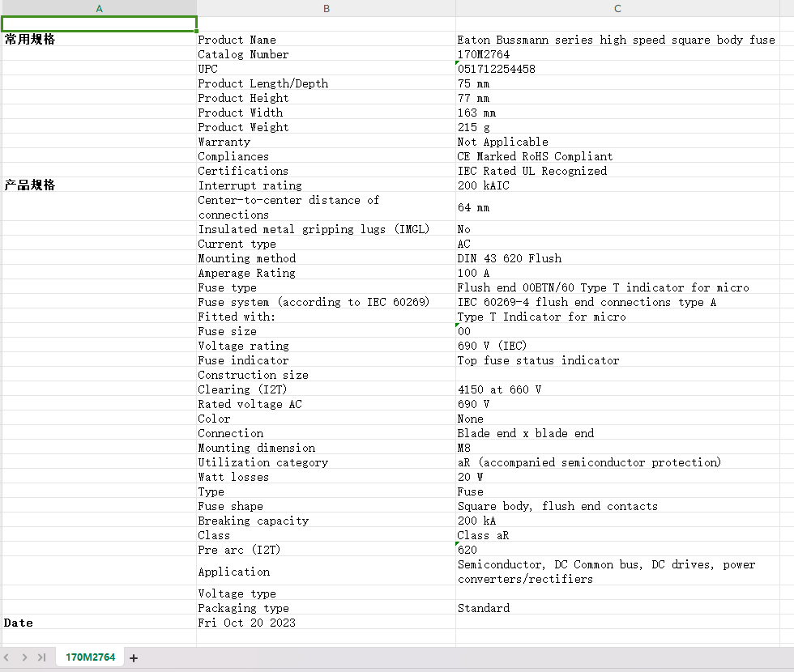The width and height of the screenshot is (794, 672).
Task: Select Center-to-center distance of connections cell
Action: tap(326, 207)
